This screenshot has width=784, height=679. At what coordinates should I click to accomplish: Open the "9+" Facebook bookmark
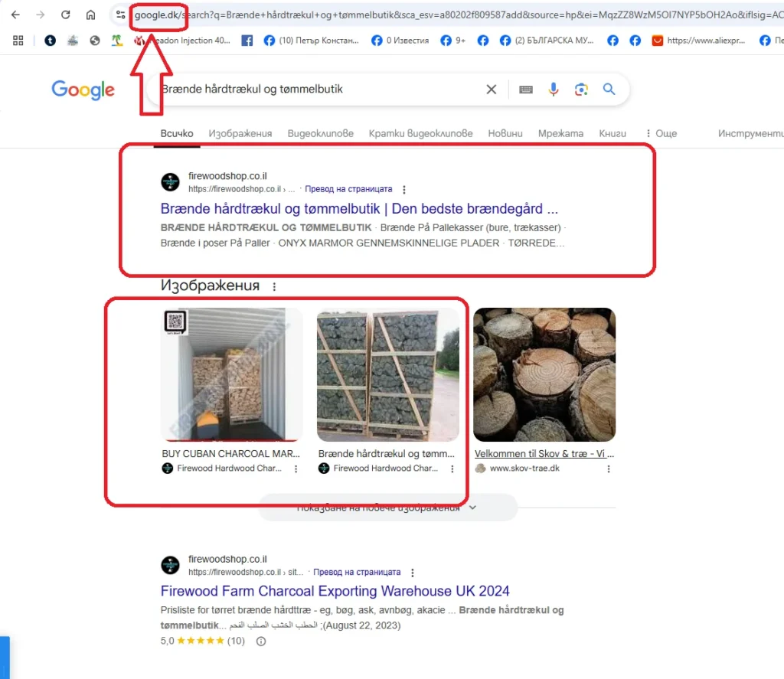453,41
